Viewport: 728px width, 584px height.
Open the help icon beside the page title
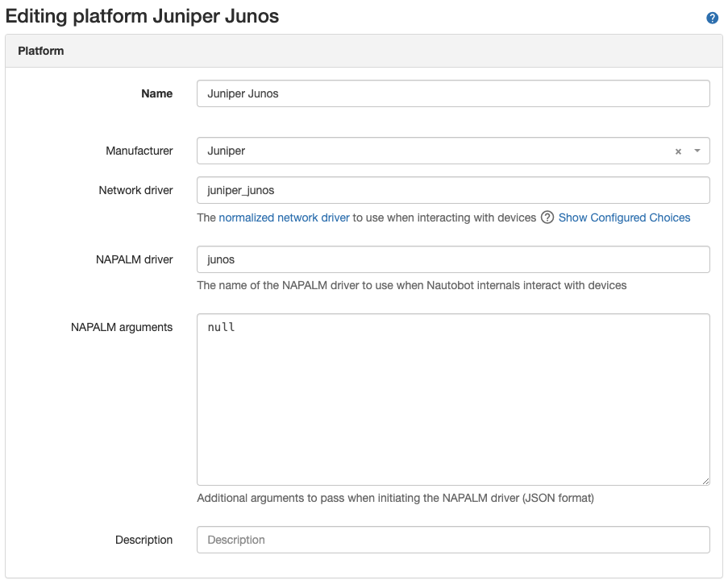point(712,18)
